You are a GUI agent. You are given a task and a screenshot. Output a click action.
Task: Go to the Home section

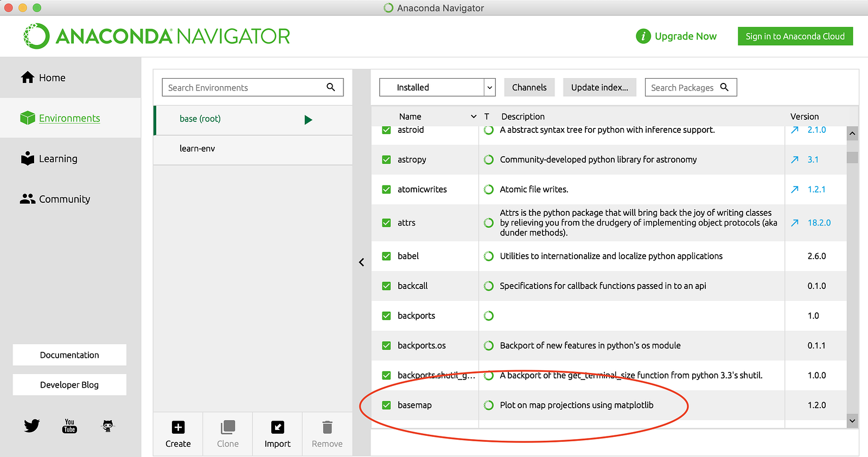point(71,78)
